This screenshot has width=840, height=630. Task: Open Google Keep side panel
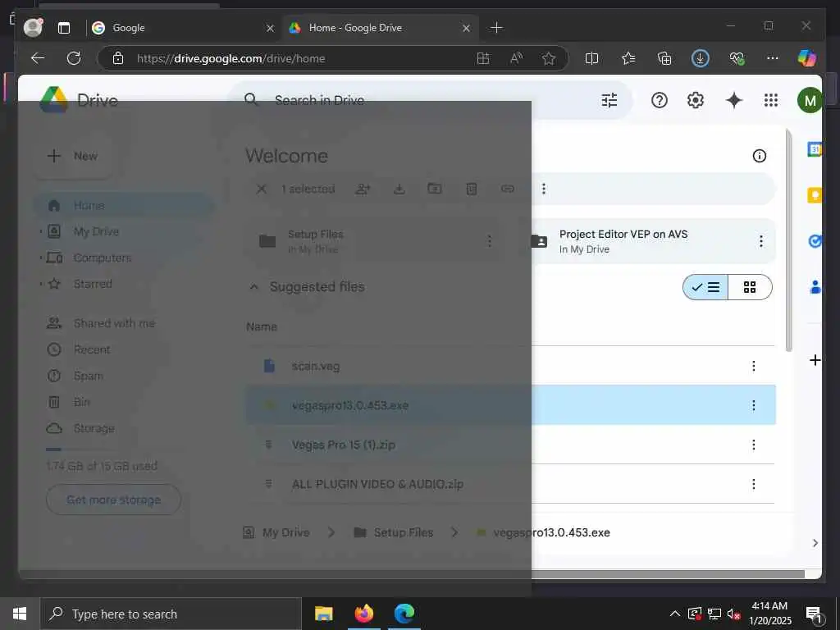pos(815,195)
